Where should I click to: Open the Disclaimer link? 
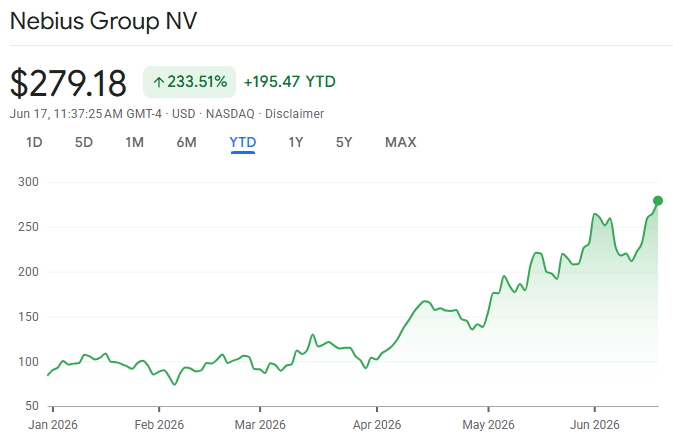[294, 114]
